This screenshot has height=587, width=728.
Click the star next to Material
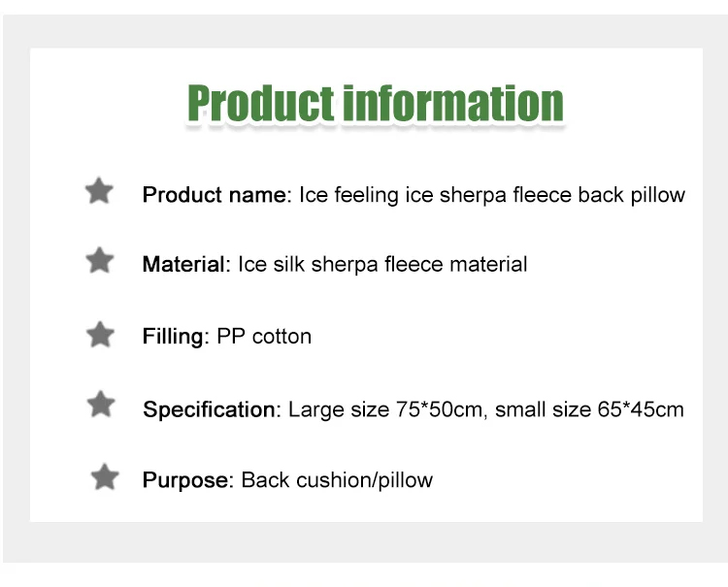(100, 261)
